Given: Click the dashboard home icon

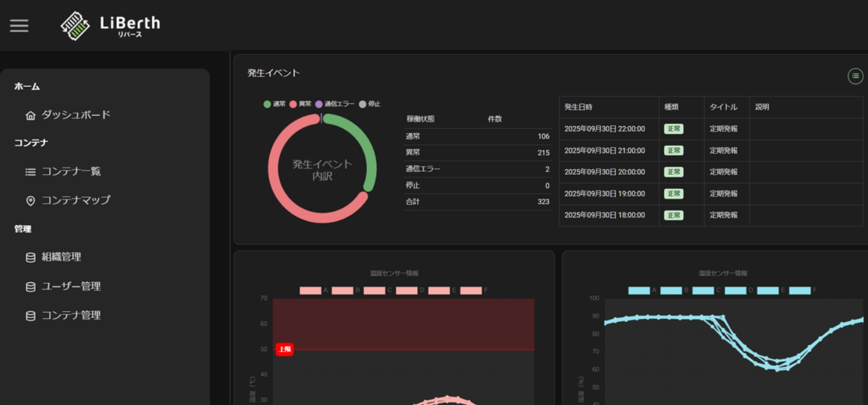Looking at the screenshot, I should [x=31, y=115].
